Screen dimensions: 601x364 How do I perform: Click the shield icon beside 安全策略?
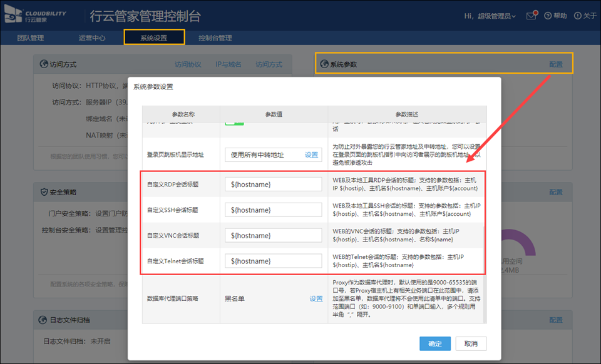44,192
